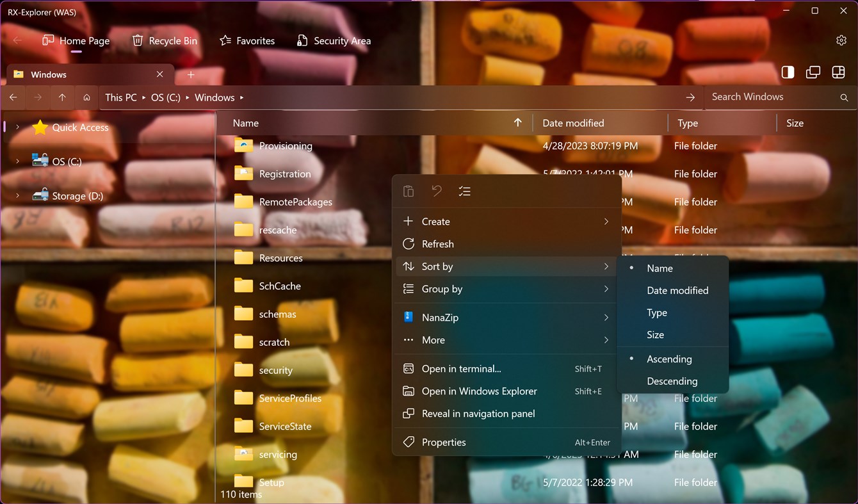
Task: Switch to the Security Area page
Action: 334,40
